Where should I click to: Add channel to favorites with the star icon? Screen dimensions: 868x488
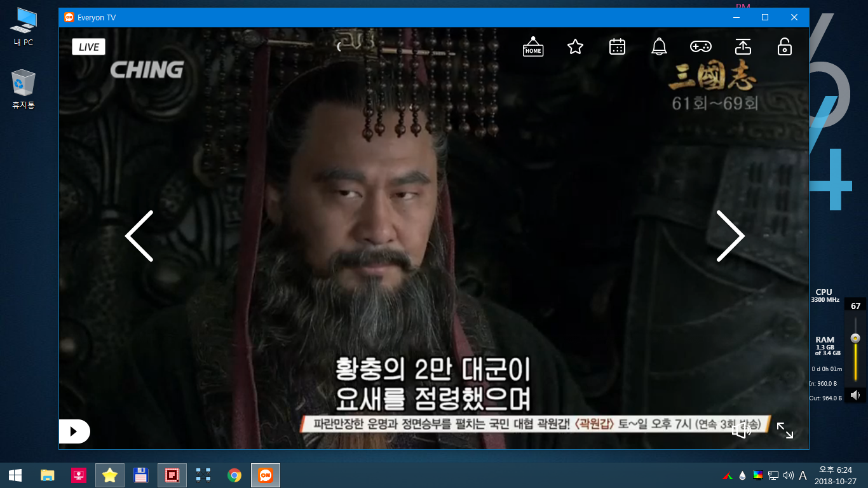coord(575,46)
